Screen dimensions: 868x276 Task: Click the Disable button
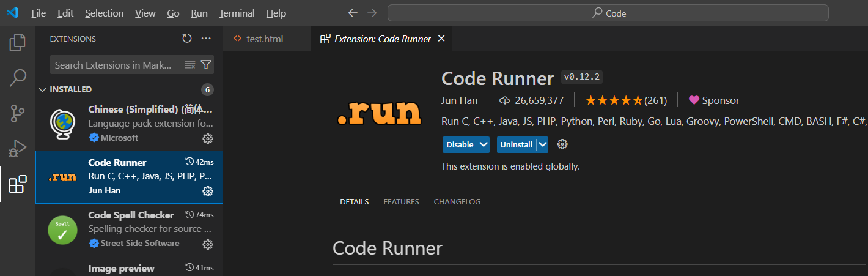(x=460, y=144)
